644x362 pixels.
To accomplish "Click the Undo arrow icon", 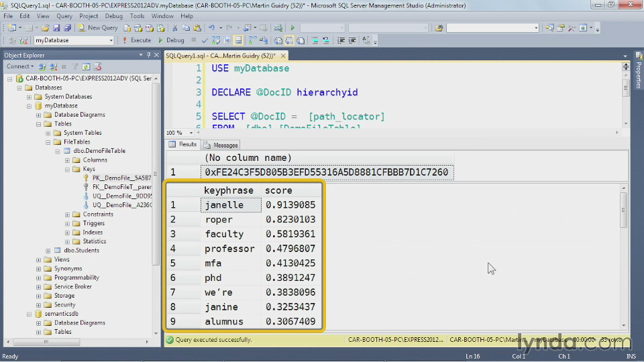I will pos(211,28).
